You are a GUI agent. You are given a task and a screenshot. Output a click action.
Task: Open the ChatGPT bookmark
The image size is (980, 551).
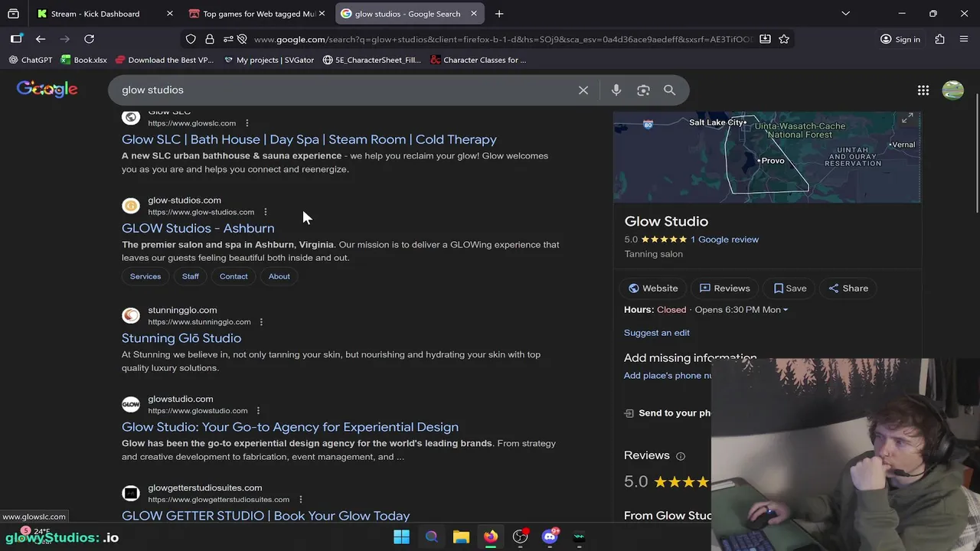[30, 60]
